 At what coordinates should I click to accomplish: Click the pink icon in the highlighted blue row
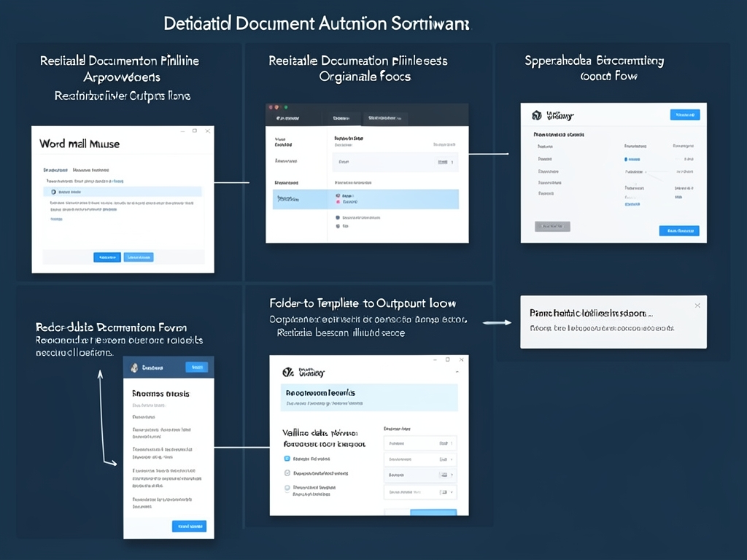click(x=338, y=202)
